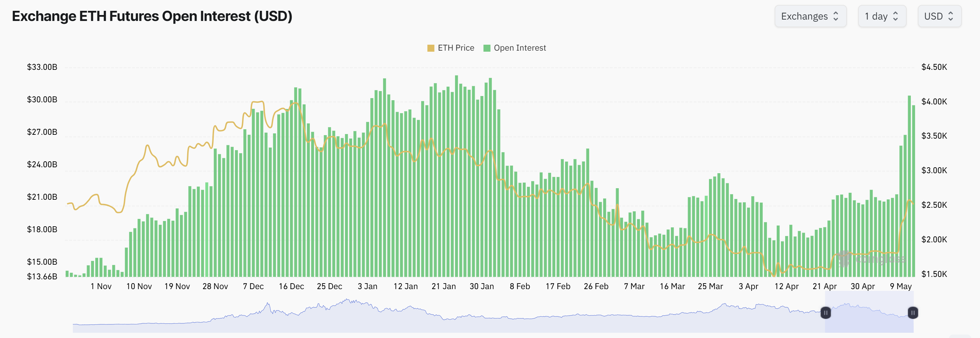Click the coinglass watermark logo
Viewport: 980px width, 338px height.
coord(870,259)
